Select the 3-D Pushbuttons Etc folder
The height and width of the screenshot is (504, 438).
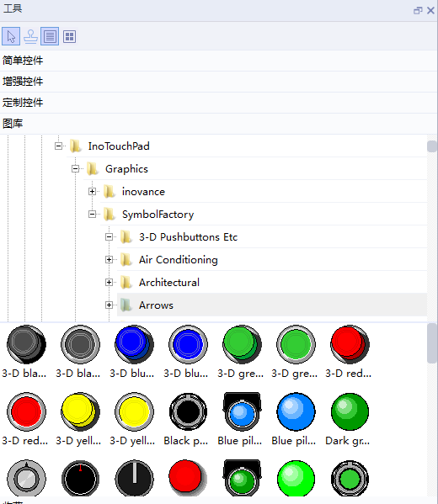[189, 237]
